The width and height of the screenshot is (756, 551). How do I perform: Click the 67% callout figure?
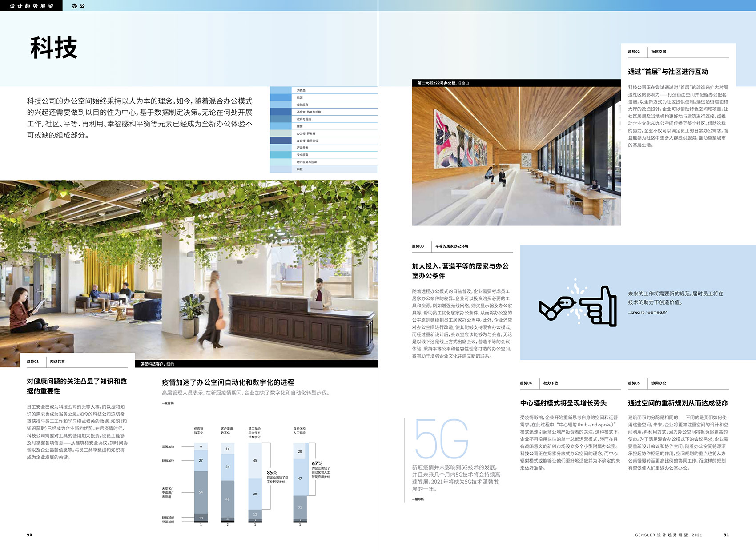click(x=317, y=463)
